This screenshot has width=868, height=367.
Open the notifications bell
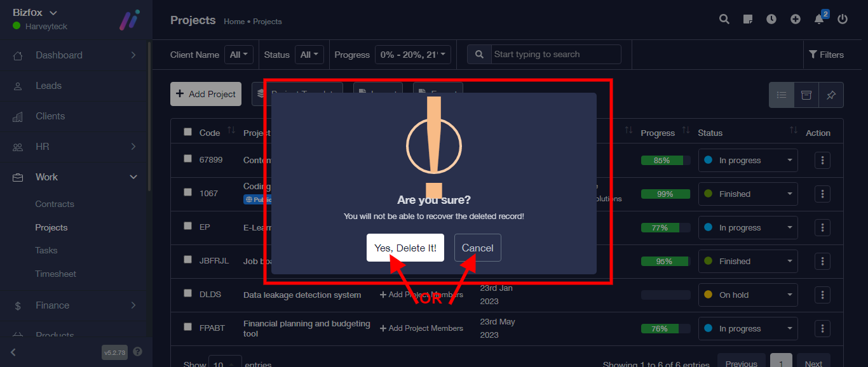(819, 20)
